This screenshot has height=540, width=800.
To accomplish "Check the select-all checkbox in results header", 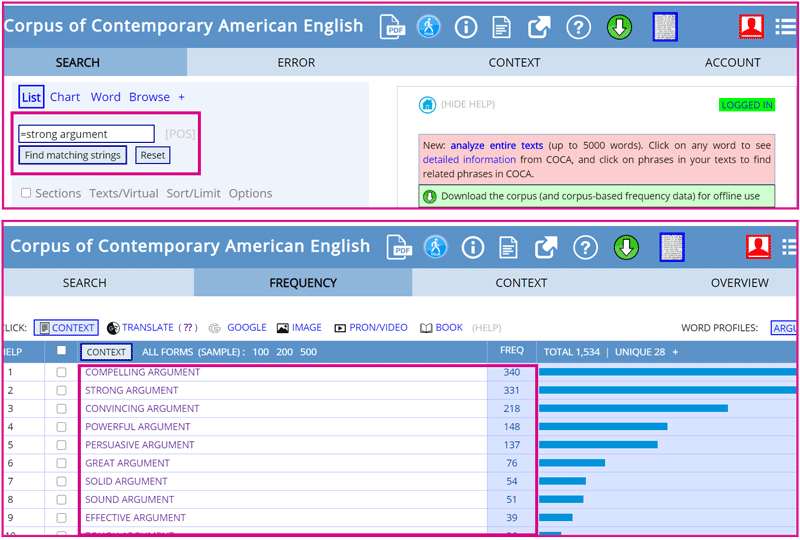I will pos(62,351).
